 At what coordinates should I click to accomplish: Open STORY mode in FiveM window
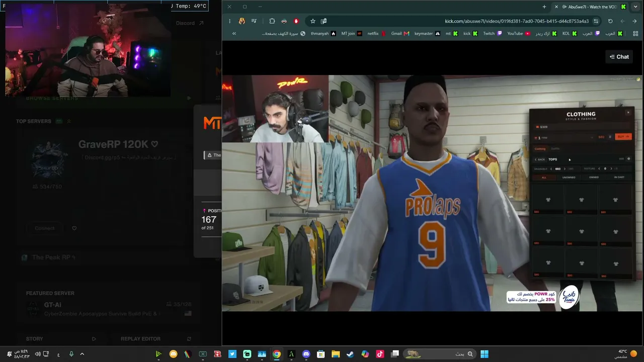click(61, 339)
